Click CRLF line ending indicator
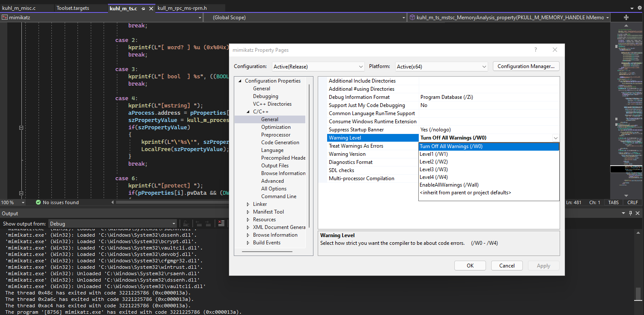 632,202
